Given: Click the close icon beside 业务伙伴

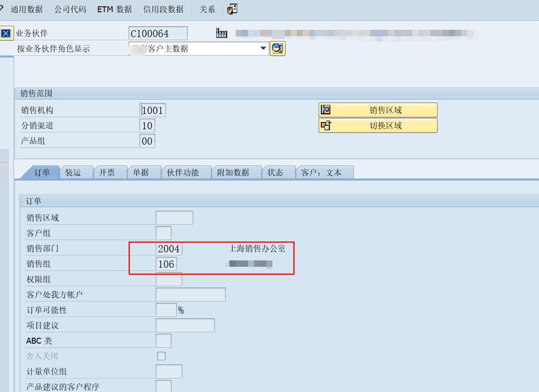Looking at the screenshot, I should coord(6,33).
